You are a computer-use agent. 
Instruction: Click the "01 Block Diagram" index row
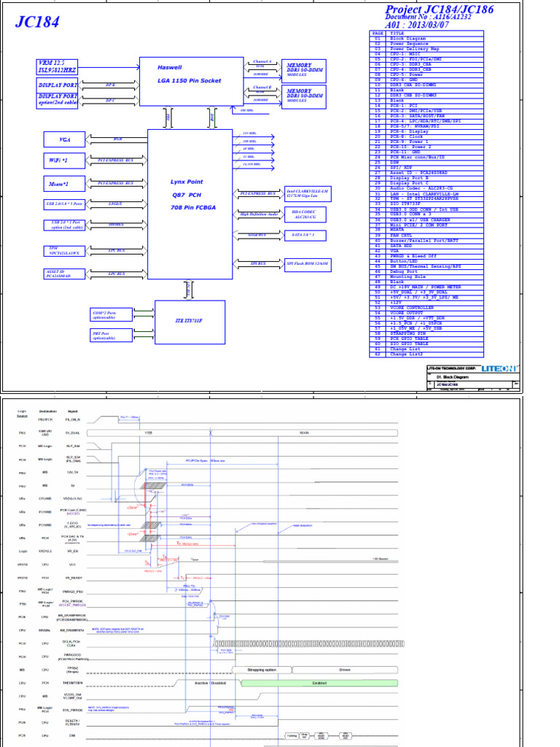coord(427,39)
